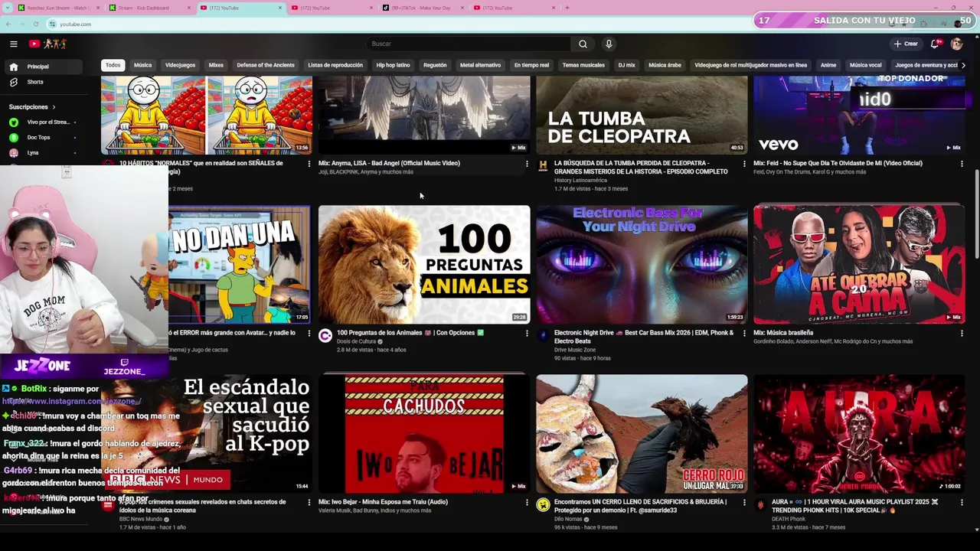Open Dosis de Cultura channel avatar
The height and width of the screenshot is (551, 980).
pyautogui.click(x=325, y=336)
